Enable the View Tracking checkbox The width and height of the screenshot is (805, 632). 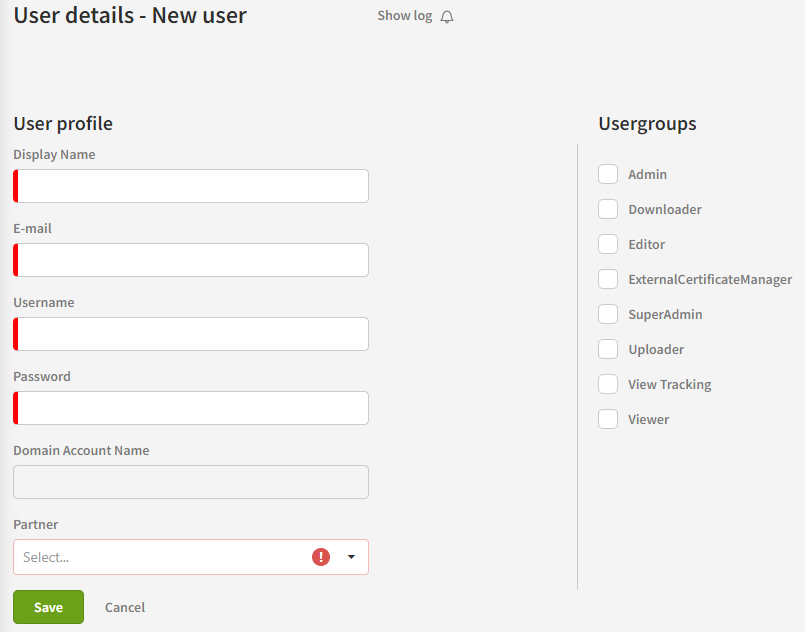tap(608, 385)
